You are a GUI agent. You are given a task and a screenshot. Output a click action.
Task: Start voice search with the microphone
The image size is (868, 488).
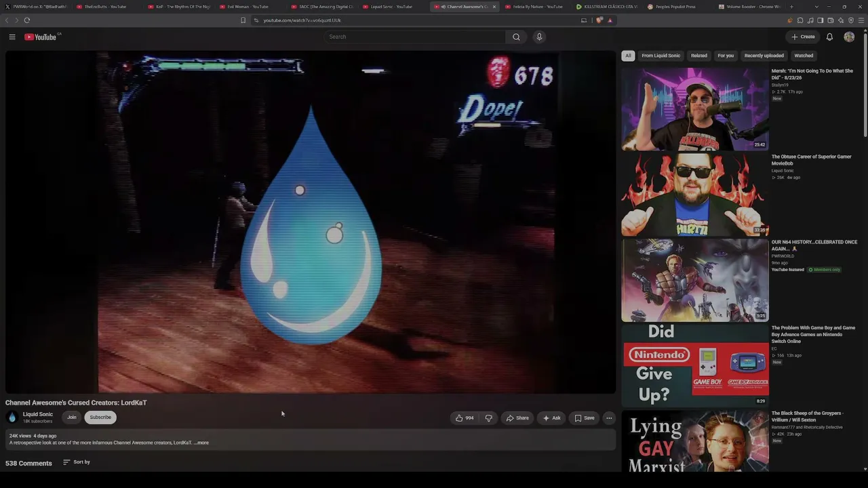tap(539, 37)
